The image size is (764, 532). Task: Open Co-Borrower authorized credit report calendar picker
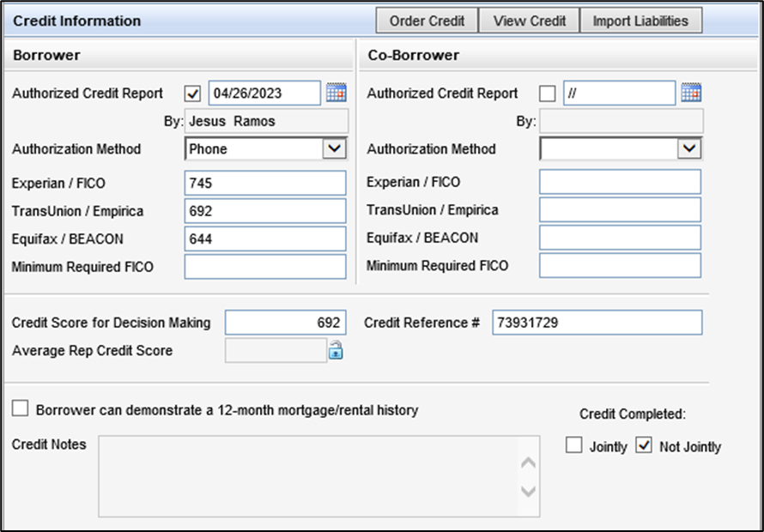coord(691,93)
